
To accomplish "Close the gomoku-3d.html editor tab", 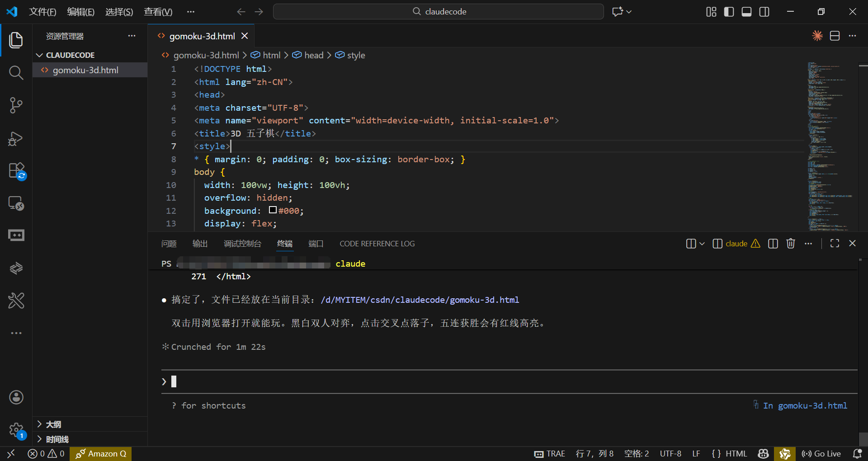I will point(245,36).
